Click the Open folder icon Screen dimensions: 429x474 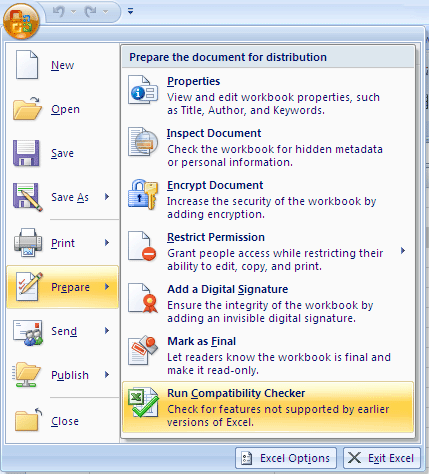tap(27, 109)
